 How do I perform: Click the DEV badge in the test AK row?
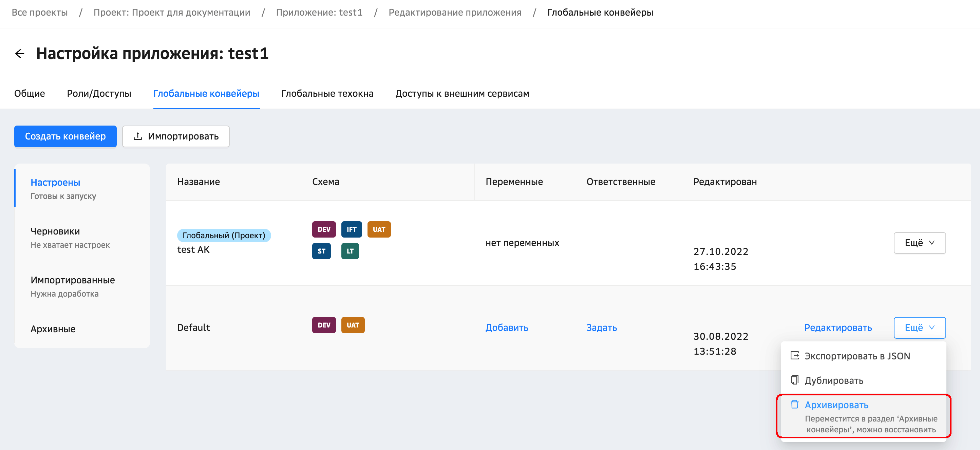click(324, 229)
